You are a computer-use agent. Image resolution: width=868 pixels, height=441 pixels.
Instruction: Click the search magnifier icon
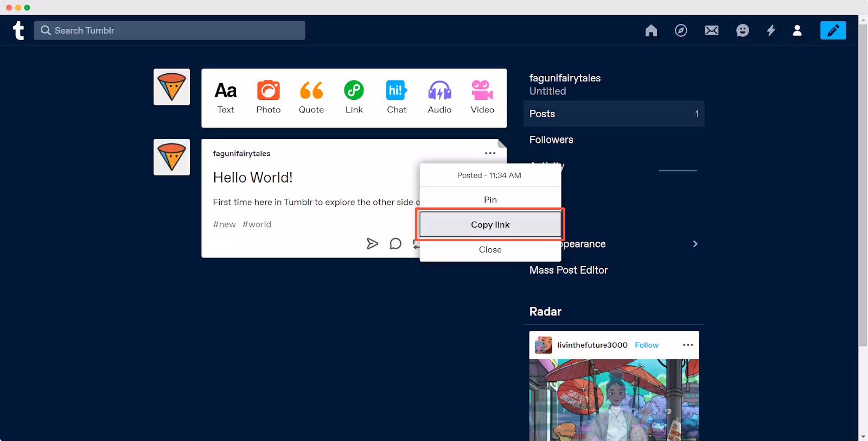click(x=46, y=30)
